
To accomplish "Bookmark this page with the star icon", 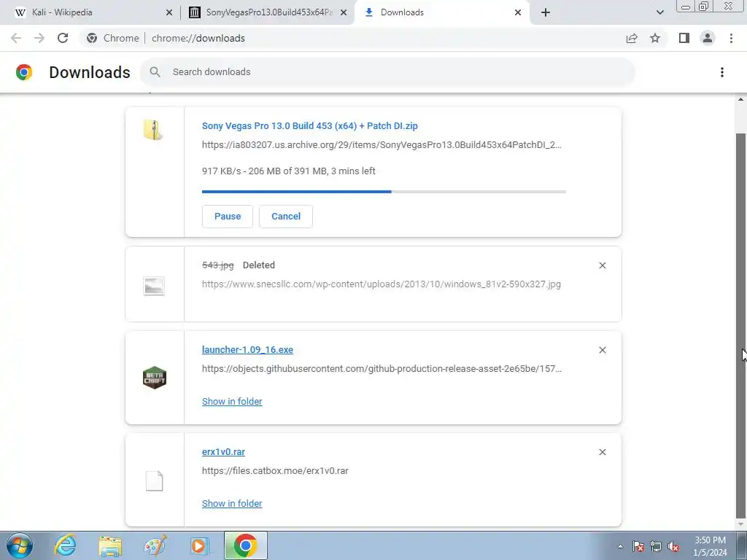I will point(655,38).
